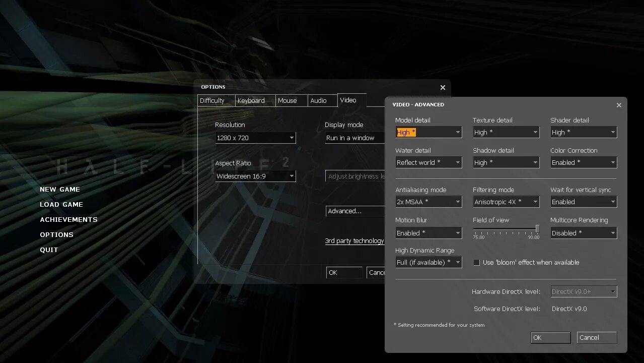Switch to the Keyboard tab

pos(255,100)
